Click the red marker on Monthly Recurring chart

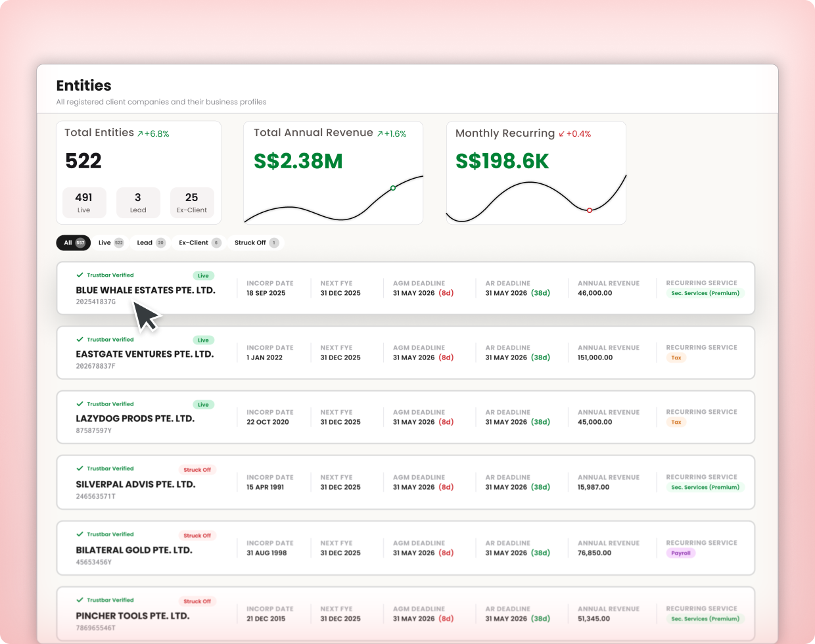590,210
